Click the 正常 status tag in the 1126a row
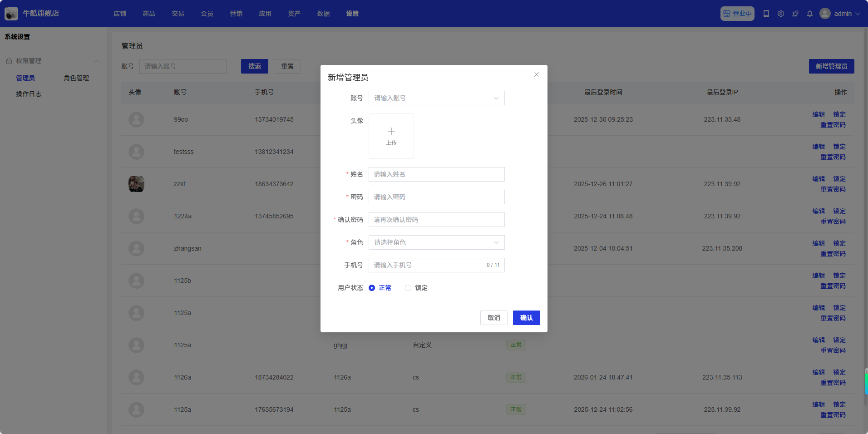Screen dimensions: 868x434 (x=516, y=377)
